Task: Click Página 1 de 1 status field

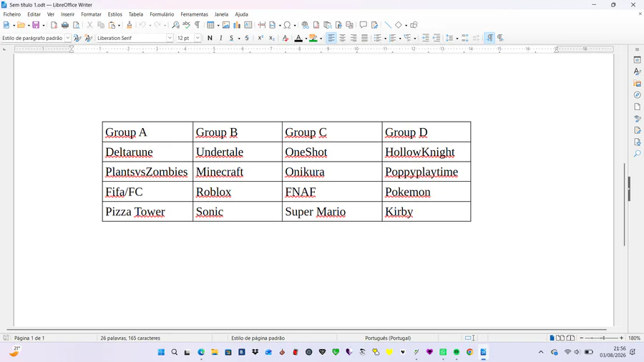Action: click(x=29, y=338)
